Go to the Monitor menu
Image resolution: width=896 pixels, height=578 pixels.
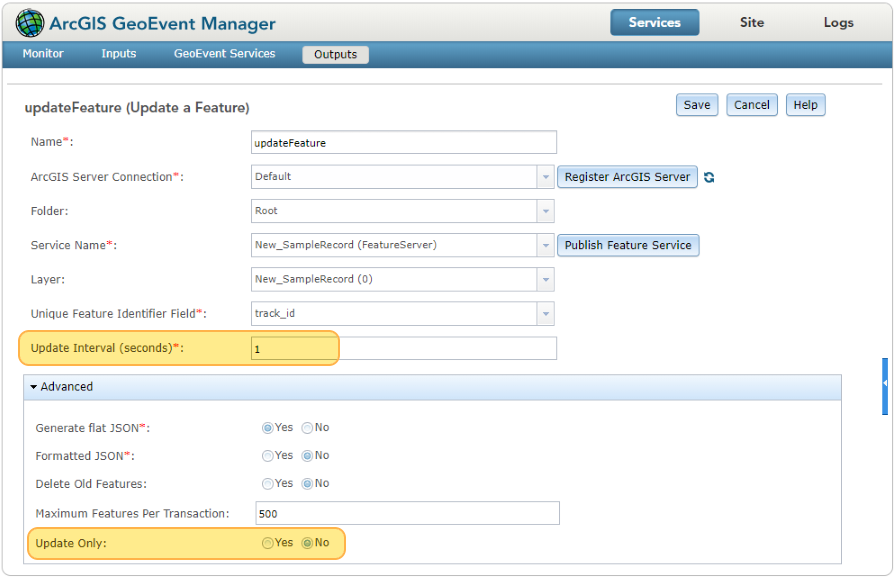pos(43,54)
